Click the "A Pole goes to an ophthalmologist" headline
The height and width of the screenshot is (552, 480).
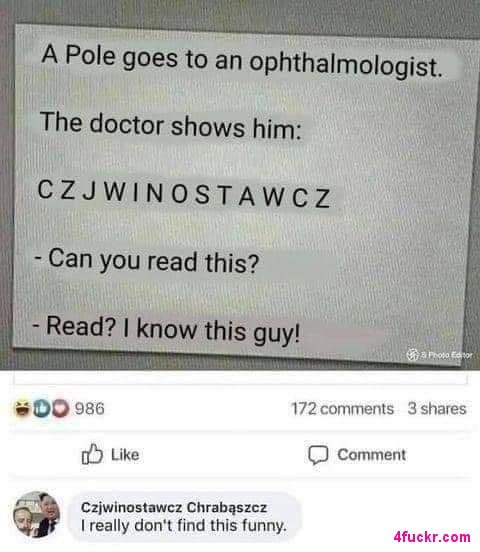pyautogui.click(x=241, y=61)
